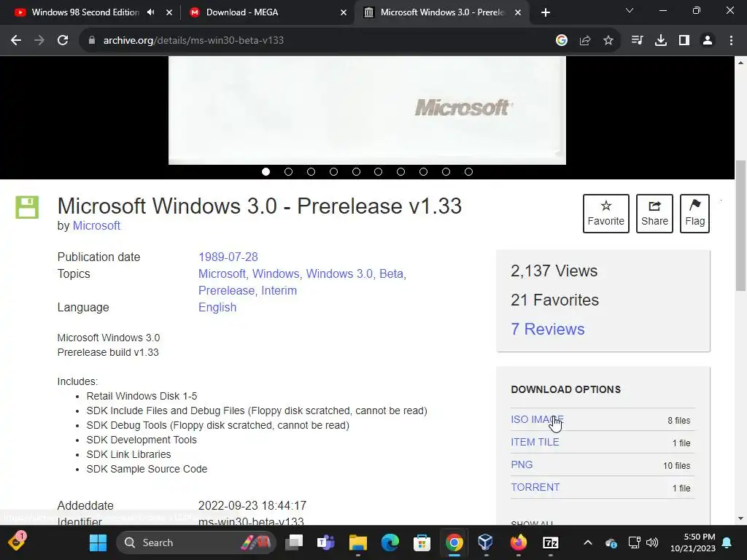Open Google Lens icon in address bar

pyautogui.click(x=562, y=41)
